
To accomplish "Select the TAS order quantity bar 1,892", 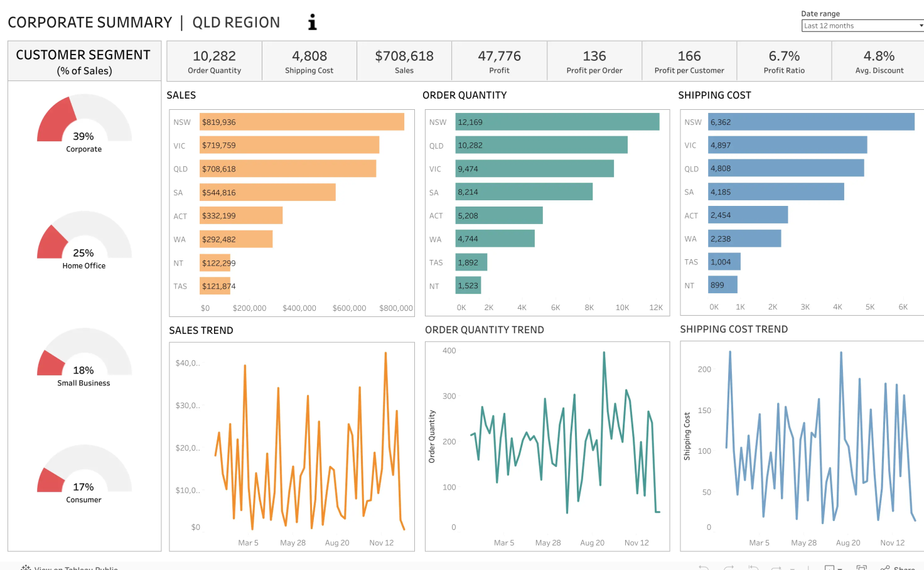I will (471, 262).
